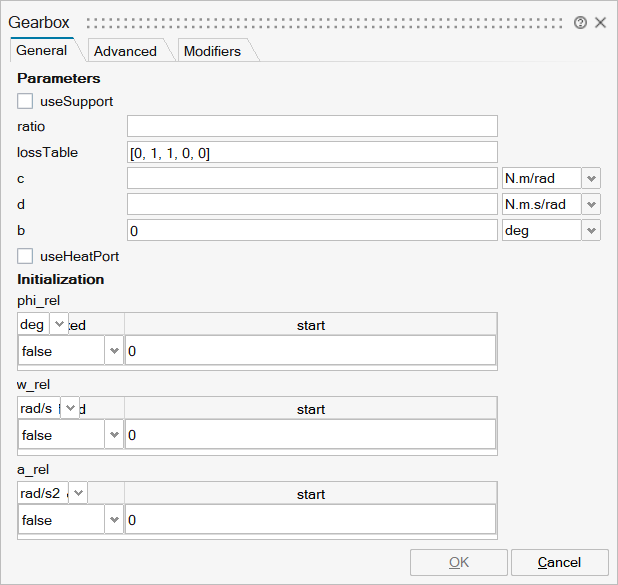Image resolution: width=618 pixels, height=585 pixels.
Task: Enable the useSupport checkbox
Action: [x=25, y=101]
